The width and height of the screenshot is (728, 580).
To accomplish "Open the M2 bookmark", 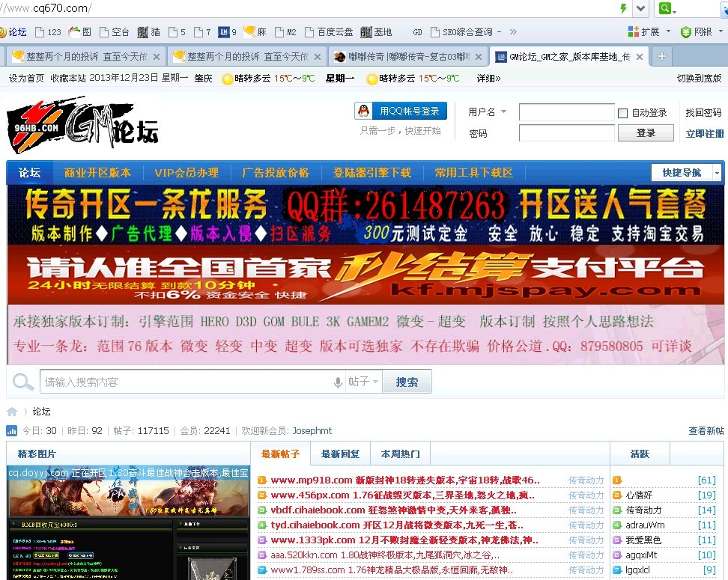I will point(286,32).
